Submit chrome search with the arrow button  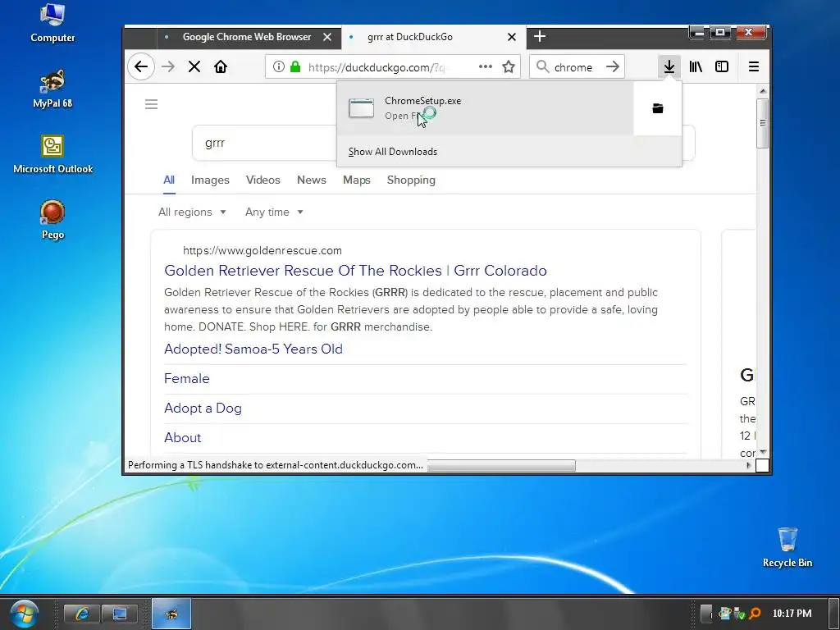[612, 67]
